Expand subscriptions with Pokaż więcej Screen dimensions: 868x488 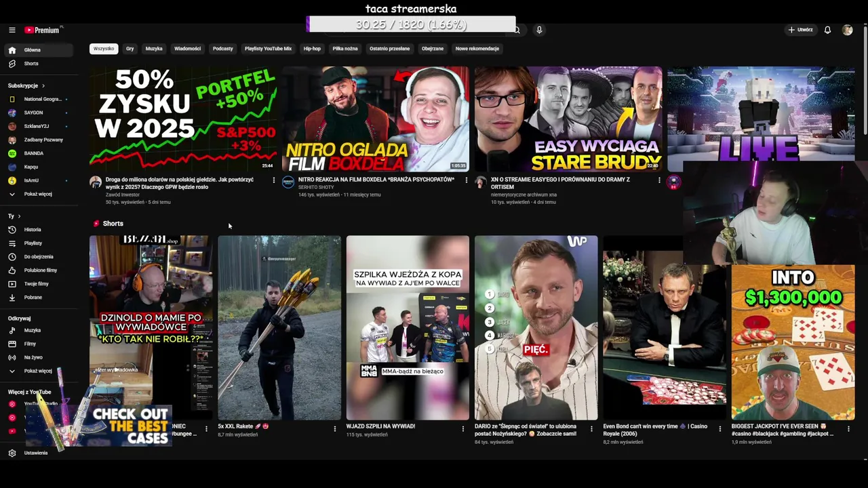(39, 194)
